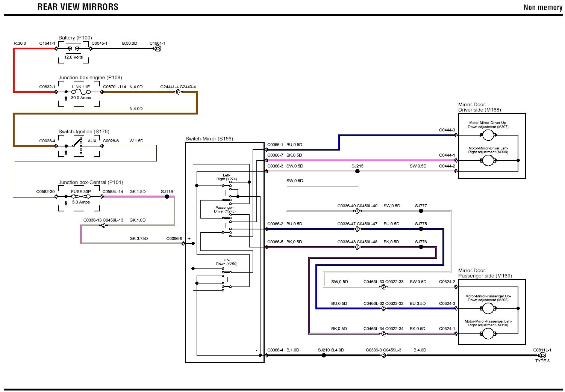Select the C1661-1 ring terminal symbol
The width and height of the screenshot is (565, 392).
point(158,48)
